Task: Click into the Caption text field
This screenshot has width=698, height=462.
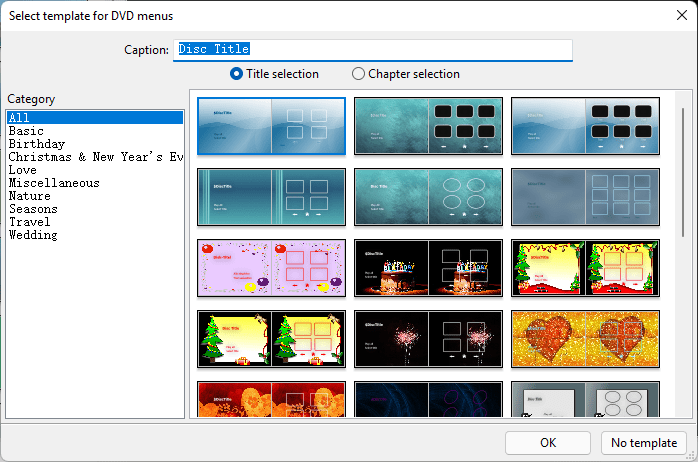Action: click(x=373, y=49)
